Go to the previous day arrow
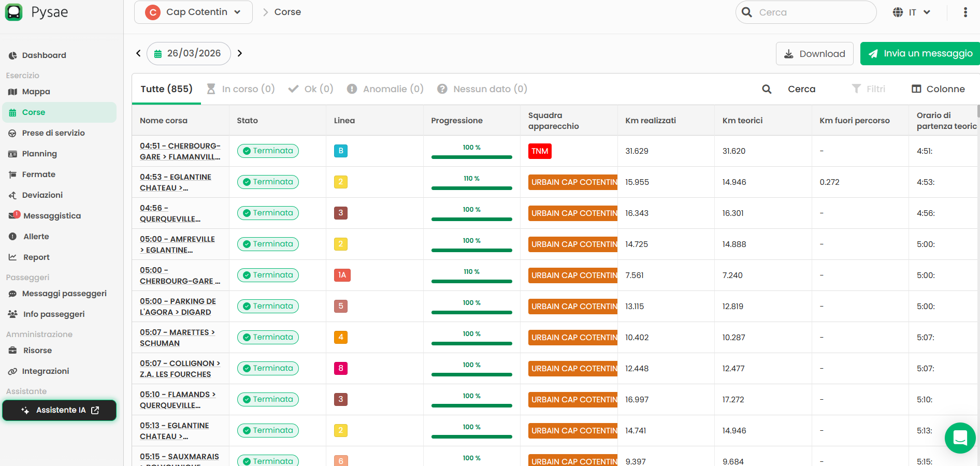The image size is (980, 466). click(138, 53)
